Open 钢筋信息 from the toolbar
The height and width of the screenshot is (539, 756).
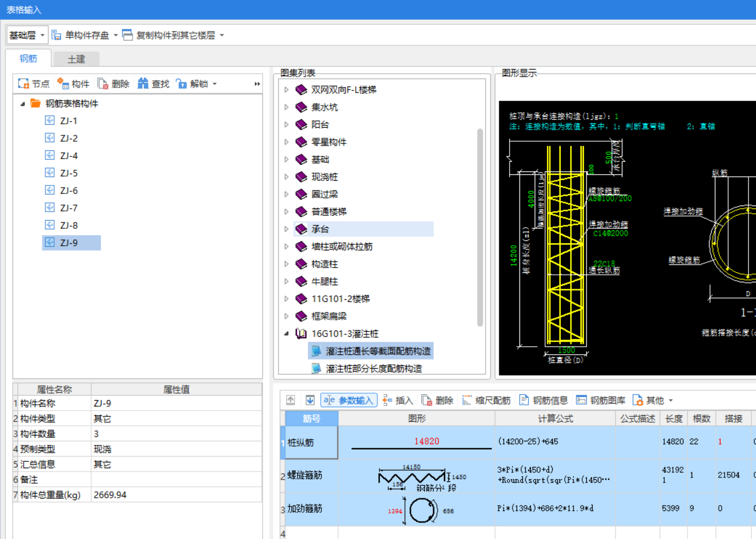click(543, 400)
